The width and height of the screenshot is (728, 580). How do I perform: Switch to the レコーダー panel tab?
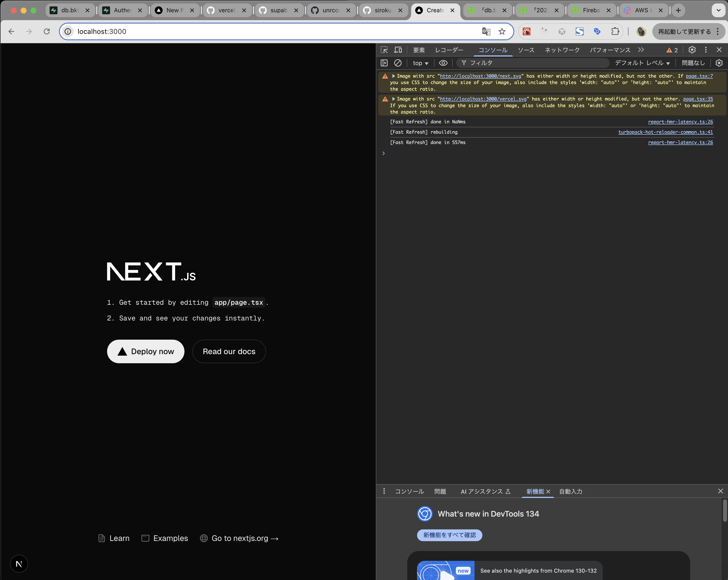(449, 50)
